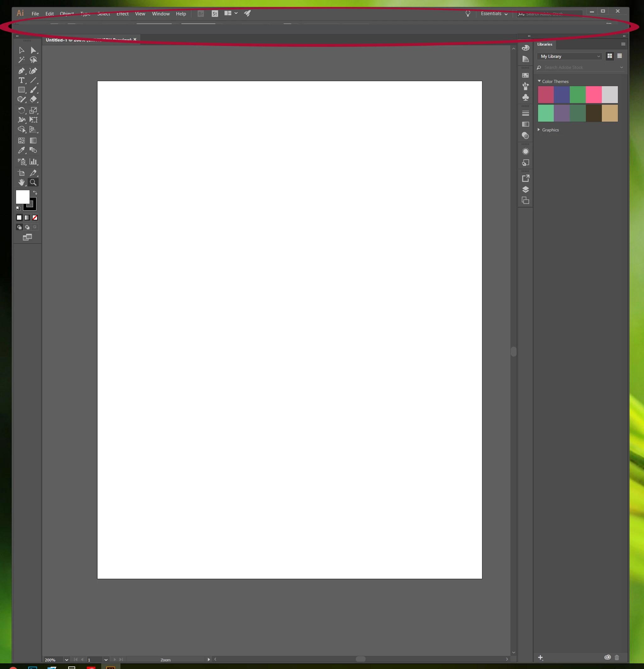Select the Direct Selection tool

(33, 51)
